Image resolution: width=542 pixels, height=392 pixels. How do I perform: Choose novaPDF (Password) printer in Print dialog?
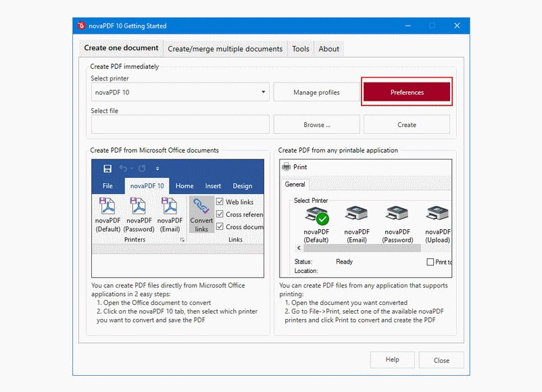(397, 225)
